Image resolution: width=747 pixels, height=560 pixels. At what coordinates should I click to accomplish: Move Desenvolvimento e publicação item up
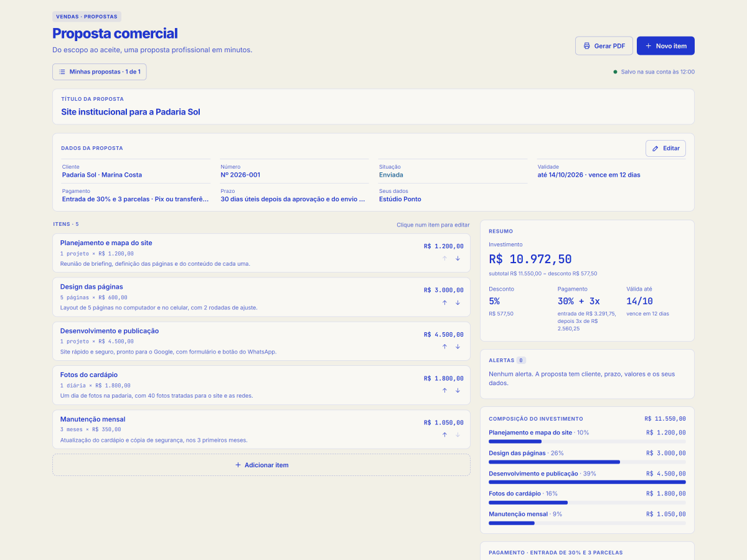point(444,347)
